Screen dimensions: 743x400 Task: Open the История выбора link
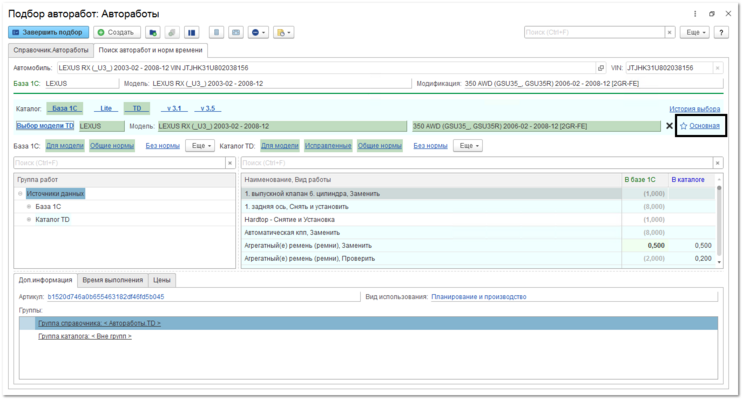coord(694,109)
